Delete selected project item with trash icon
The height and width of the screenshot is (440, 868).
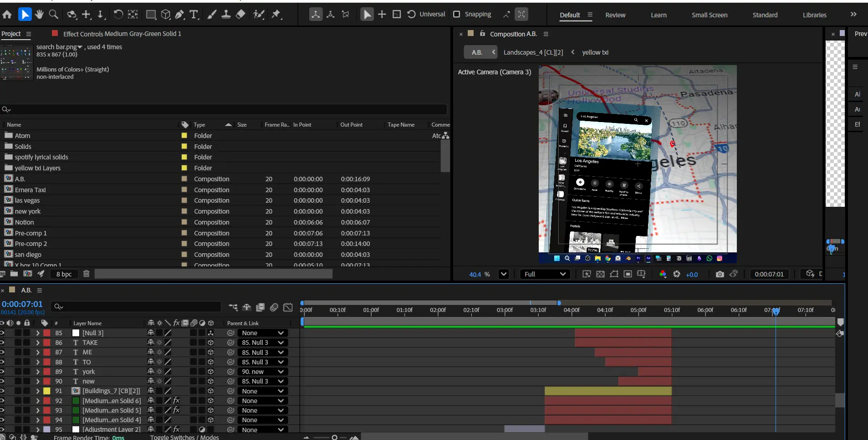coord(87,274)
